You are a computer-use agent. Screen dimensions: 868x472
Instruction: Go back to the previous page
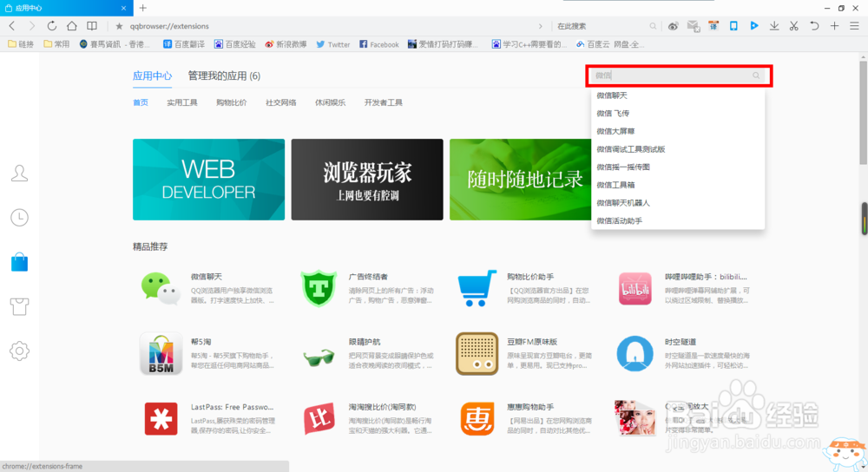12,26
